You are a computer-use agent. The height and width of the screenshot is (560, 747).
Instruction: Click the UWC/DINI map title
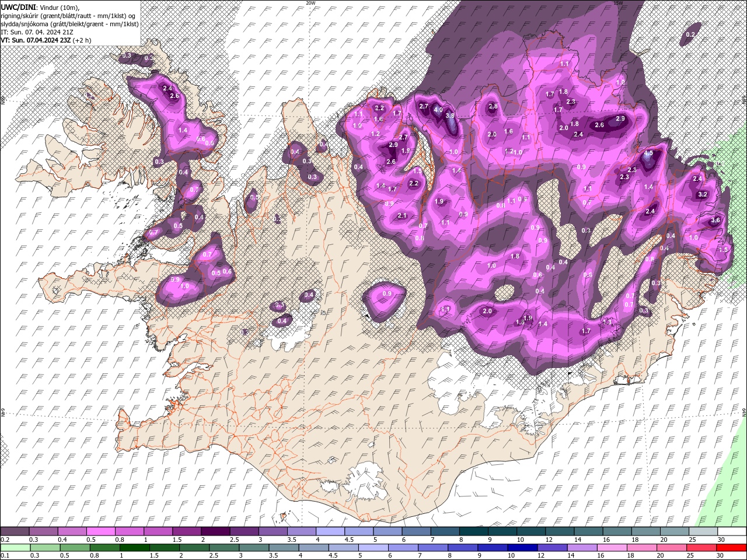pyautogui.click(x=18, y=6)
